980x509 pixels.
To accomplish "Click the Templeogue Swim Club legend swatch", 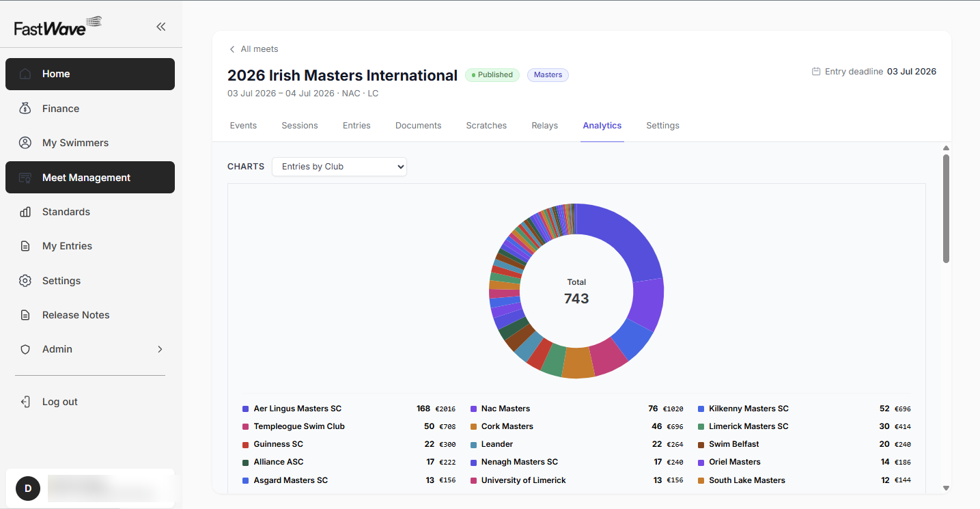I will pos(246,426).
